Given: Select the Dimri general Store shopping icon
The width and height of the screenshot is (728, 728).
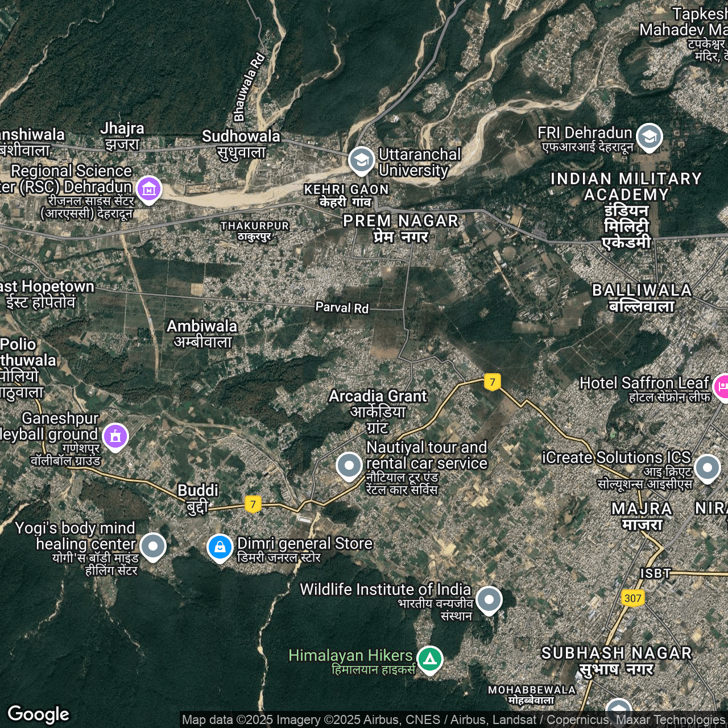Looking at the screenshot, I should [x=220, y=547].
